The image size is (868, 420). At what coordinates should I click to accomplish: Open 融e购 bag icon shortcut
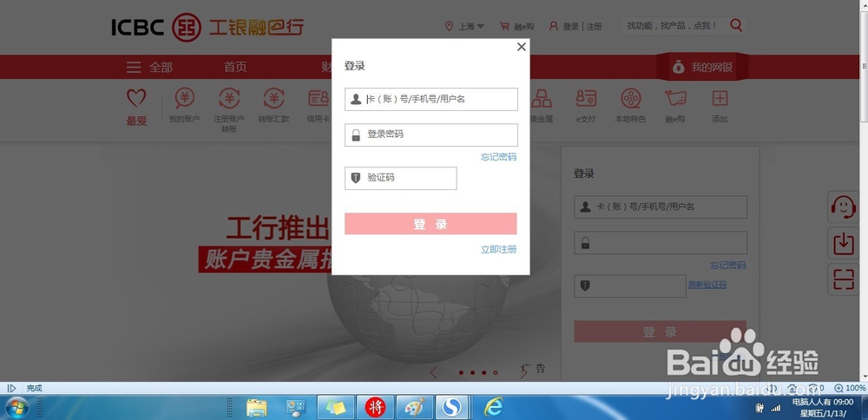675,105
